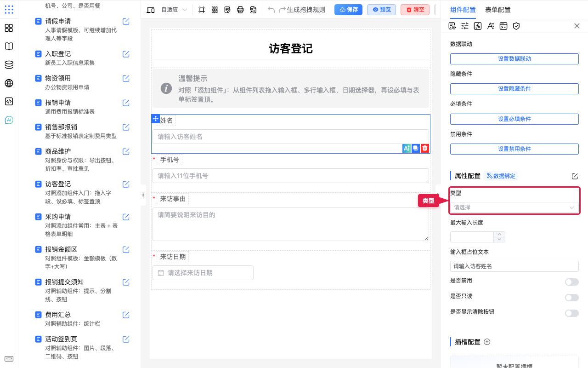Open the 来访日期 date picker
The height and width of the screenshot is (368, 588).
coord(203,273)
